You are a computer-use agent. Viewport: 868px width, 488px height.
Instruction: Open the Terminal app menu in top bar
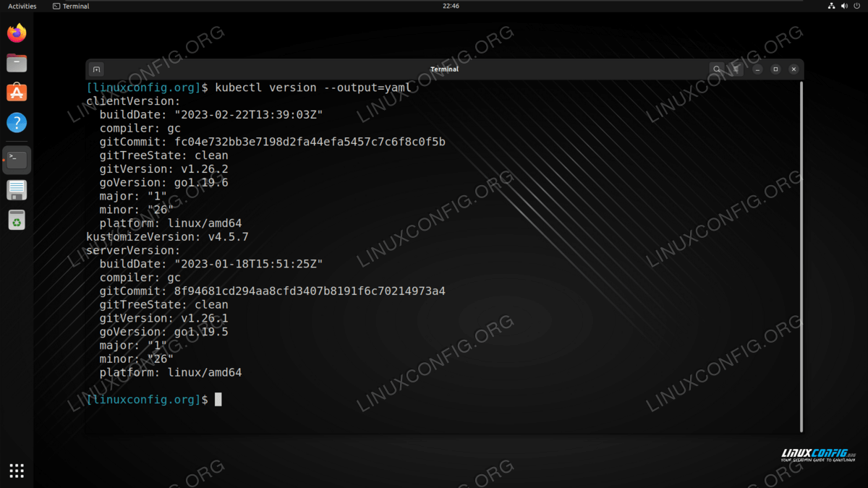[x=71, y=6]
